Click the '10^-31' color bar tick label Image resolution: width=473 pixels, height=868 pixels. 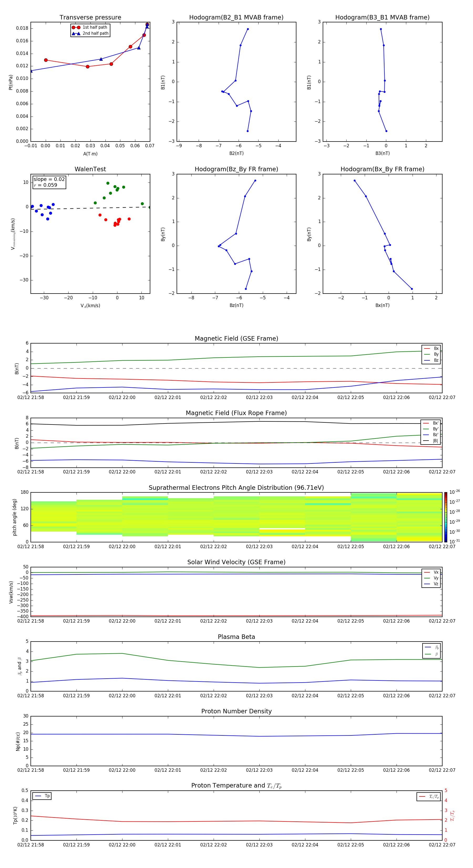pos(455,542)
